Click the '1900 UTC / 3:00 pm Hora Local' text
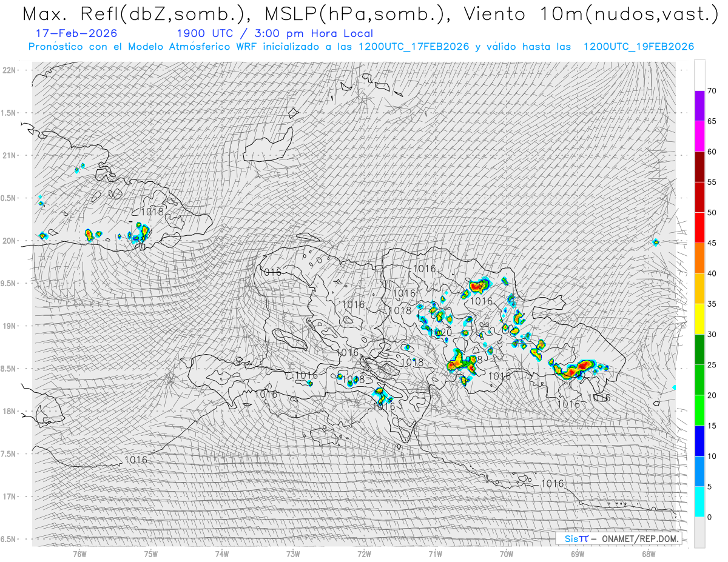 tap(274, 33)
